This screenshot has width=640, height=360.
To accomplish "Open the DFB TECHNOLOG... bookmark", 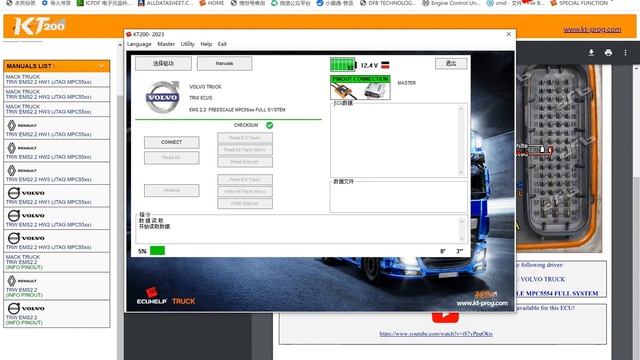I will tap(388, 3).
